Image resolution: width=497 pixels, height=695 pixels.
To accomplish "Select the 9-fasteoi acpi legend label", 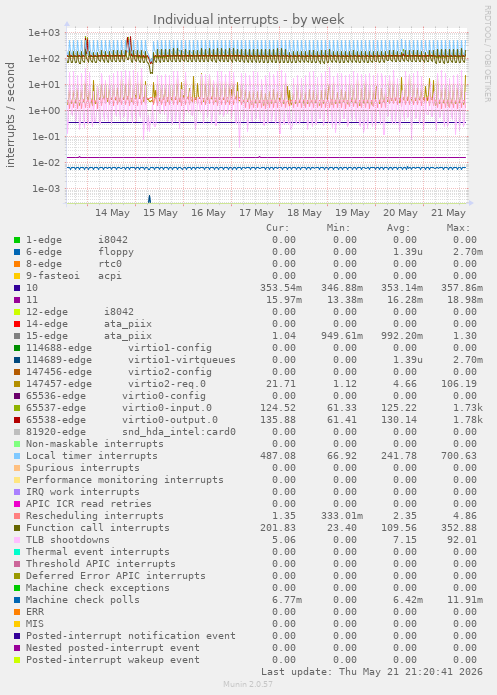I will coord(74,276).
